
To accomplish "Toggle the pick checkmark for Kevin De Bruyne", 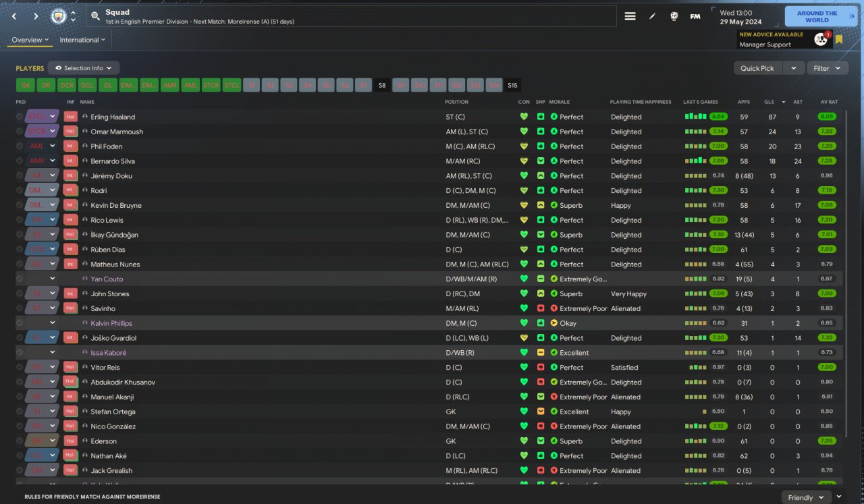I will pyautogui.click(x=20, y=205).
